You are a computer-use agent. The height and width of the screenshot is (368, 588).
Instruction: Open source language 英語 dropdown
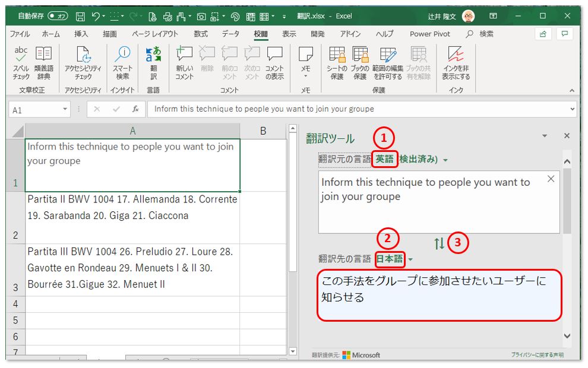(445, 160)
